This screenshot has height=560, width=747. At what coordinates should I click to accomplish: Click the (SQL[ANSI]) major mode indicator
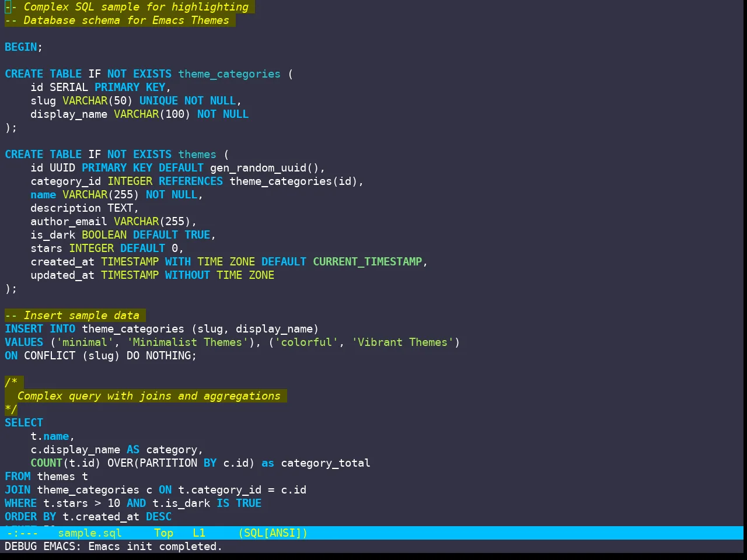tap(273, 533)
